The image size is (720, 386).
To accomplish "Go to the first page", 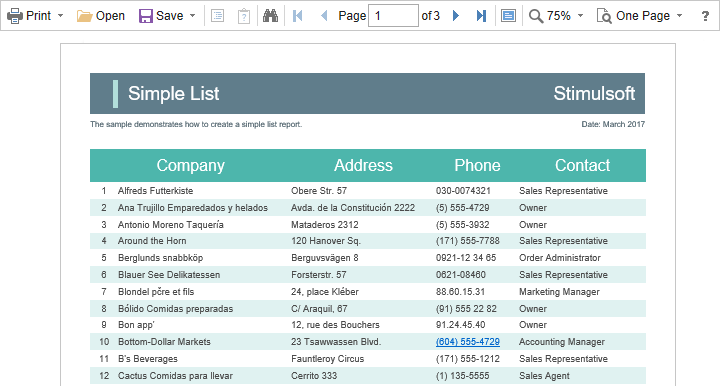I will (x=298, y=16).
